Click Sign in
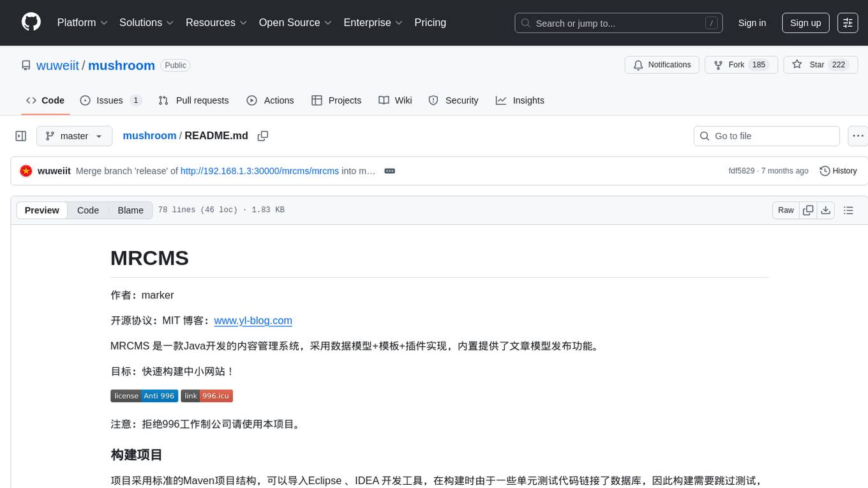 pyautogui.click(x=752, y=22)
